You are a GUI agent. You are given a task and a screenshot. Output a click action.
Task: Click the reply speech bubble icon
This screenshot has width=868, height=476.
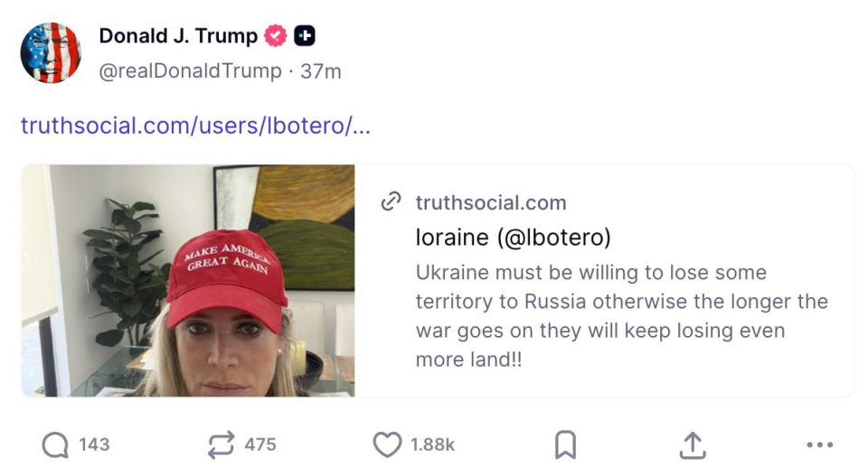(x=55, y=444)
